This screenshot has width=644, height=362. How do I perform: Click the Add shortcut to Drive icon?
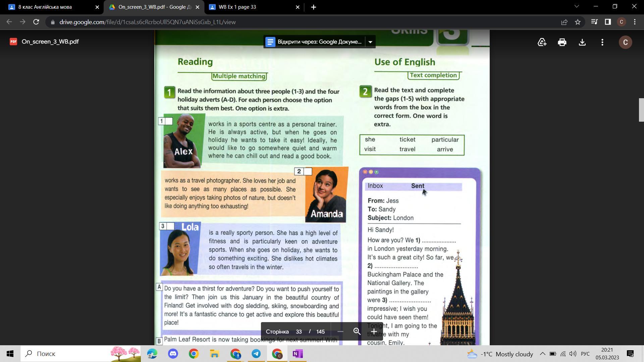(542, 42)
